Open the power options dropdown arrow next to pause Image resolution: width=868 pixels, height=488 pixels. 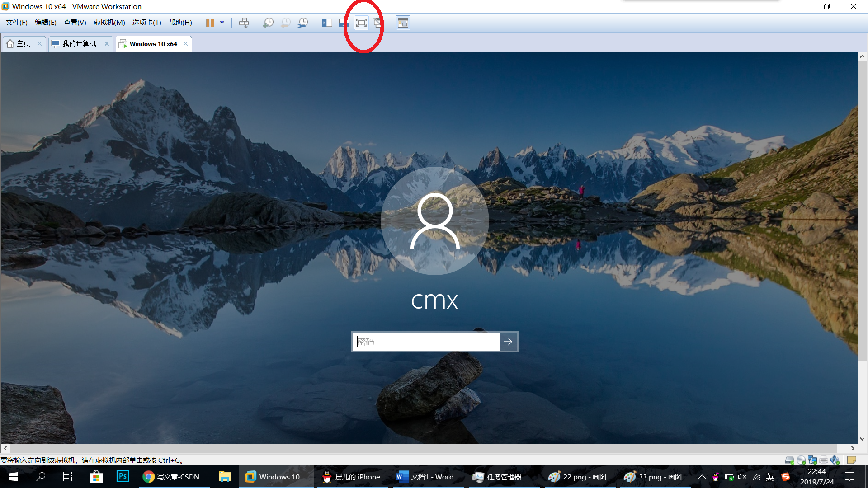point(222,23)
